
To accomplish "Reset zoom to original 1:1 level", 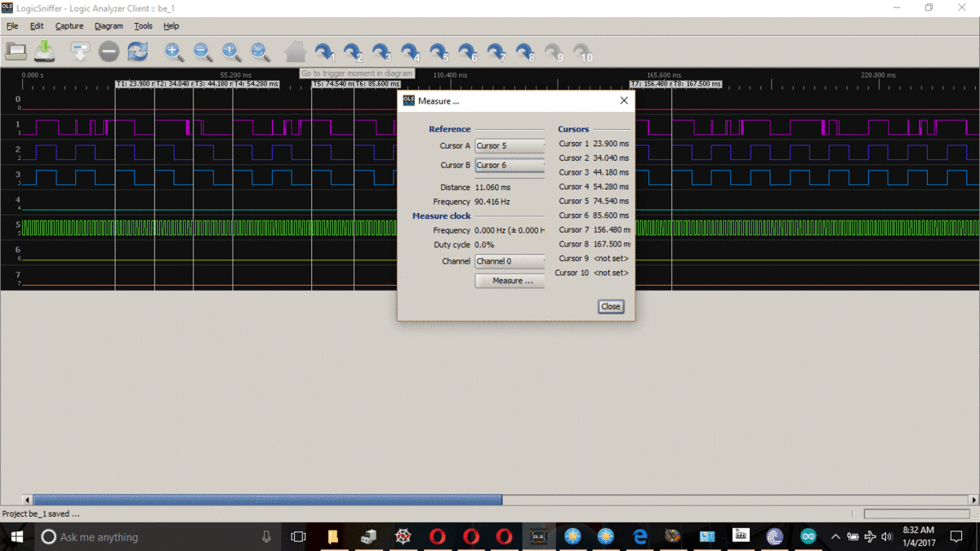I will 231,51.
